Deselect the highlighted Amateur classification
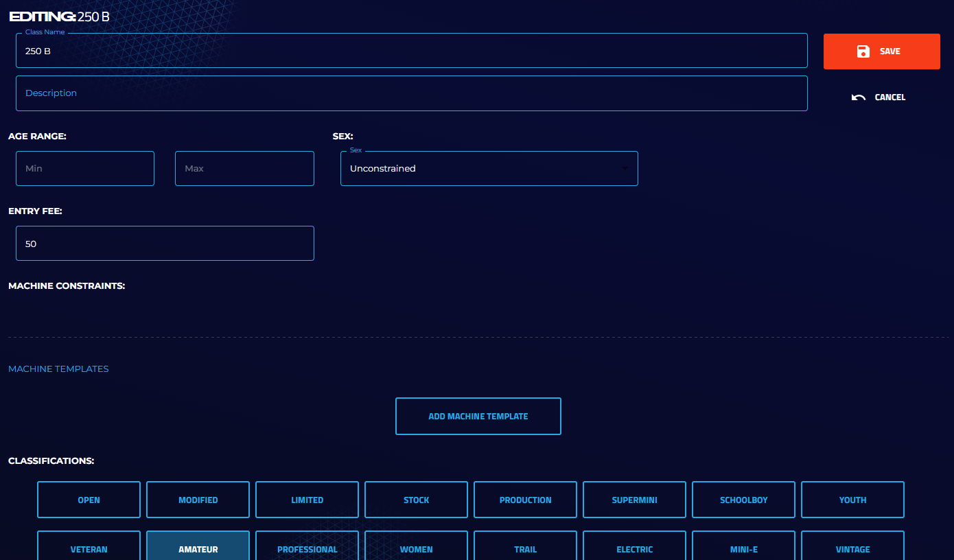Image resolution: width=954 pixels, height=560 pixels. pyautogui.click(x=198, y=547)
